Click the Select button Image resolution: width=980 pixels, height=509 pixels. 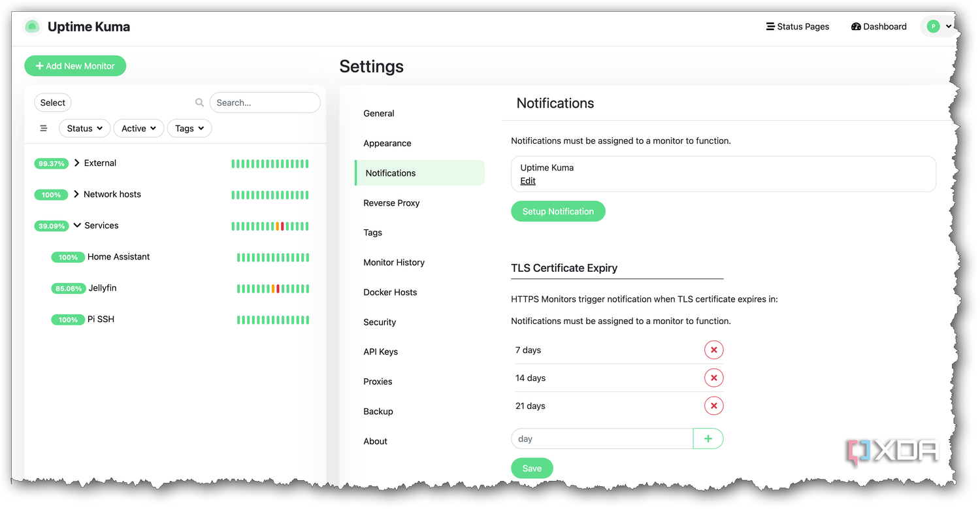point(52,103)
